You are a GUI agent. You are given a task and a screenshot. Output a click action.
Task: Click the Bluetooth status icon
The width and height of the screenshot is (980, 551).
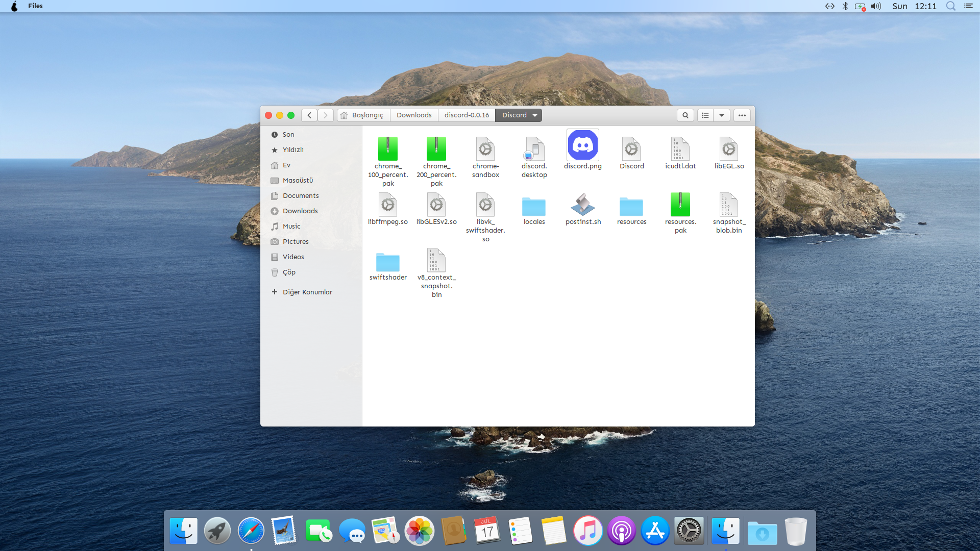[845, 6]
